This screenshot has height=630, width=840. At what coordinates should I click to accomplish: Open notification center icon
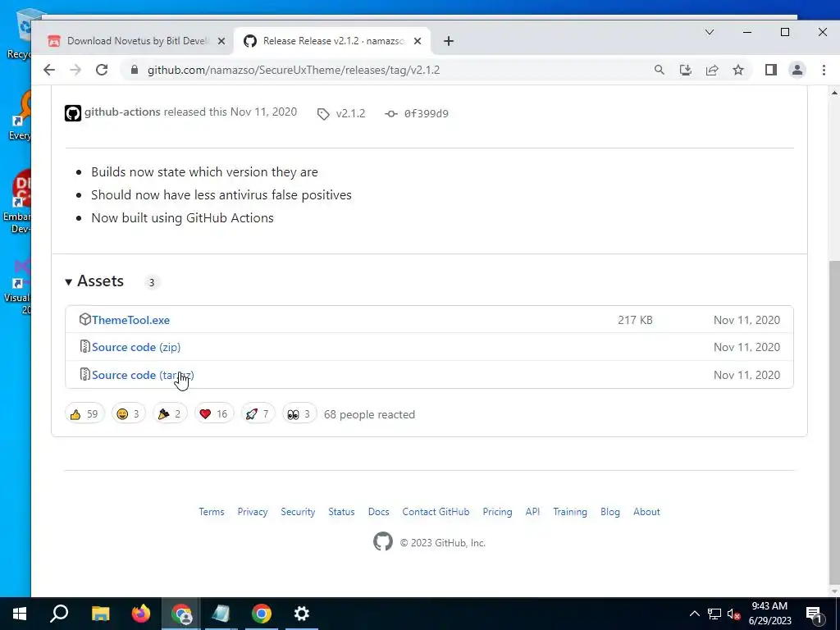coord(814,614)
